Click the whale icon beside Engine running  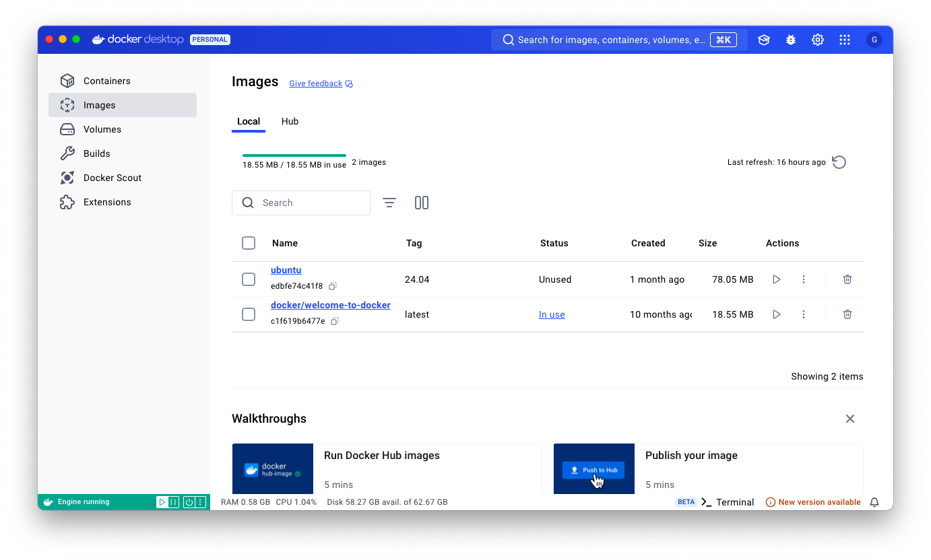click(x=49, y=502)
